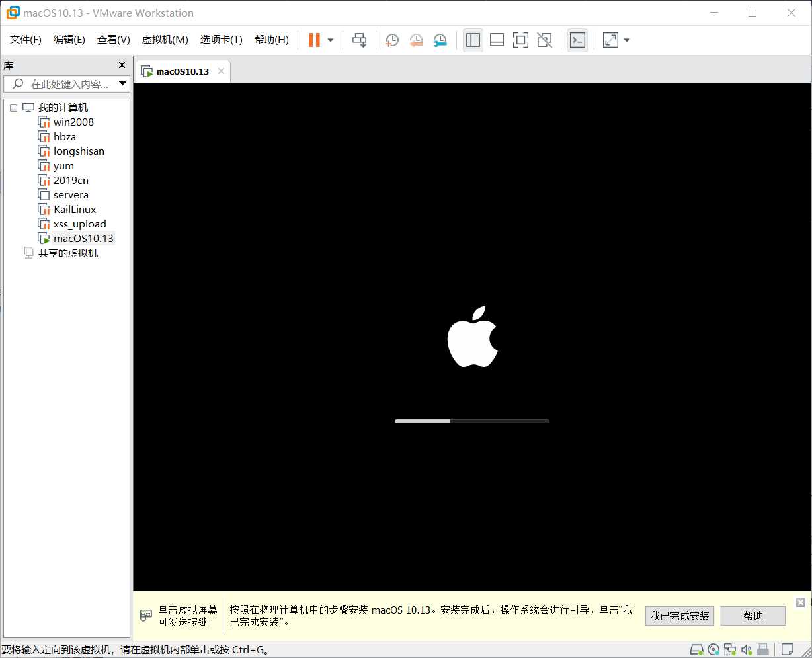Send Ctrl+Alt+Del to the virtual machine
Screen dimensions: 812x658
pos(359,40)
